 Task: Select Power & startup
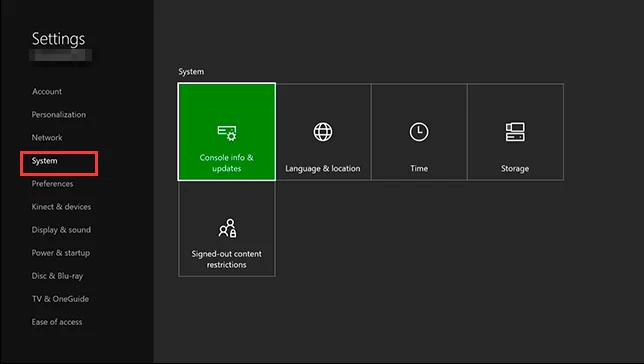(x=61, y=253)
